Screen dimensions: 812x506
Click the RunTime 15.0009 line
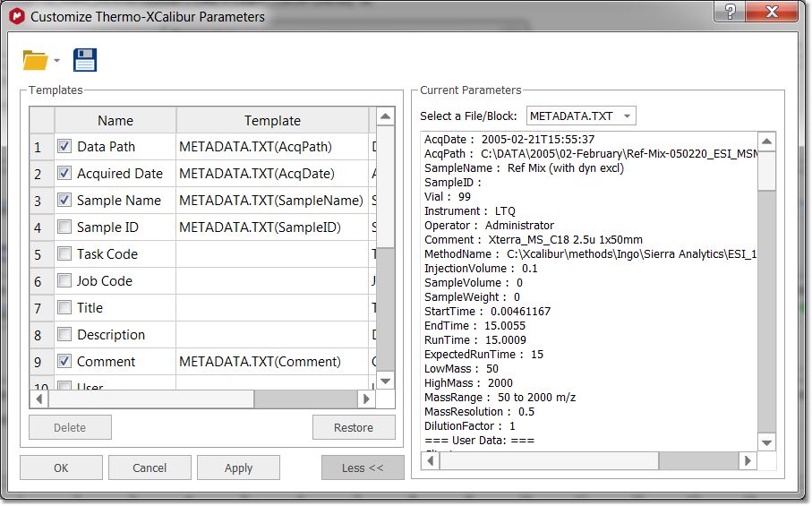(474, 339)
